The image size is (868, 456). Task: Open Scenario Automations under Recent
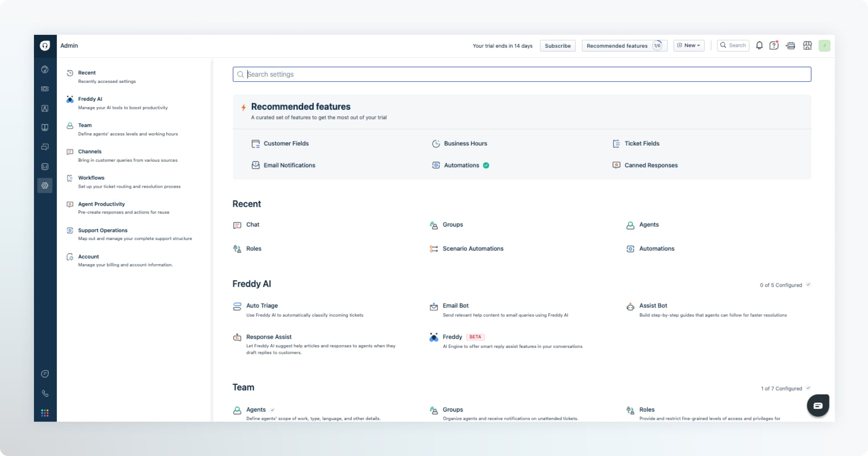(467, 249)
